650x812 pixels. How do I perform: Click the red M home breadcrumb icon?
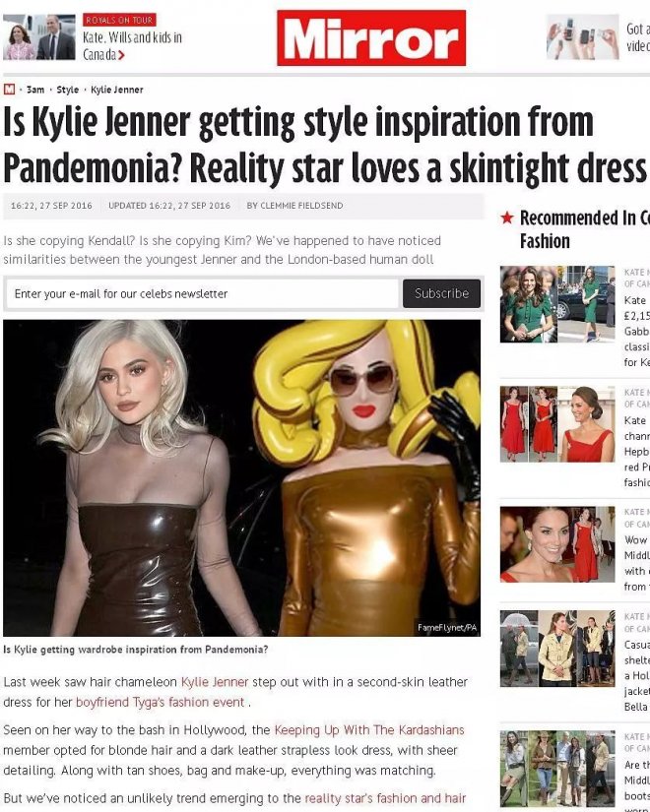(9, 89)
